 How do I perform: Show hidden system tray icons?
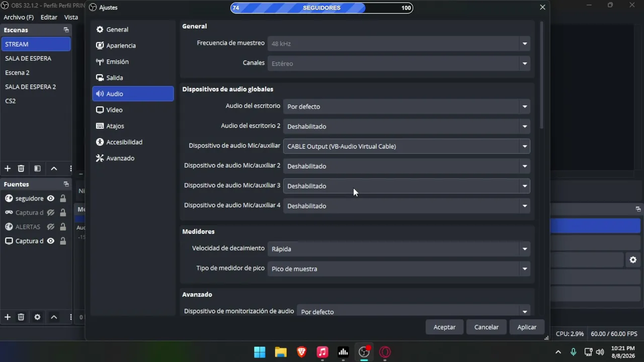pos(558,352)
